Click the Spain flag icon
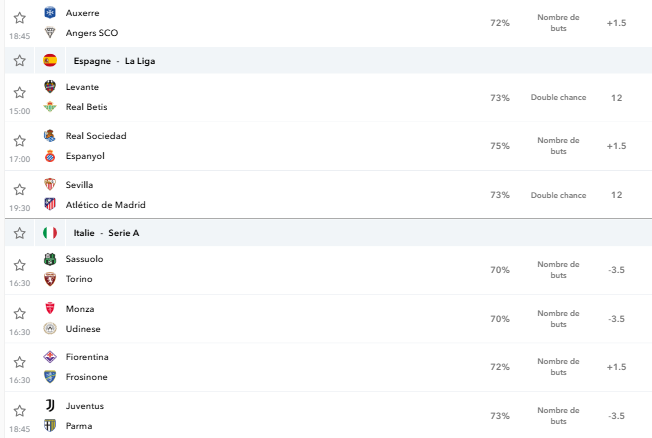The width and height of the screenshot is (652, 438). pos(50,61)
